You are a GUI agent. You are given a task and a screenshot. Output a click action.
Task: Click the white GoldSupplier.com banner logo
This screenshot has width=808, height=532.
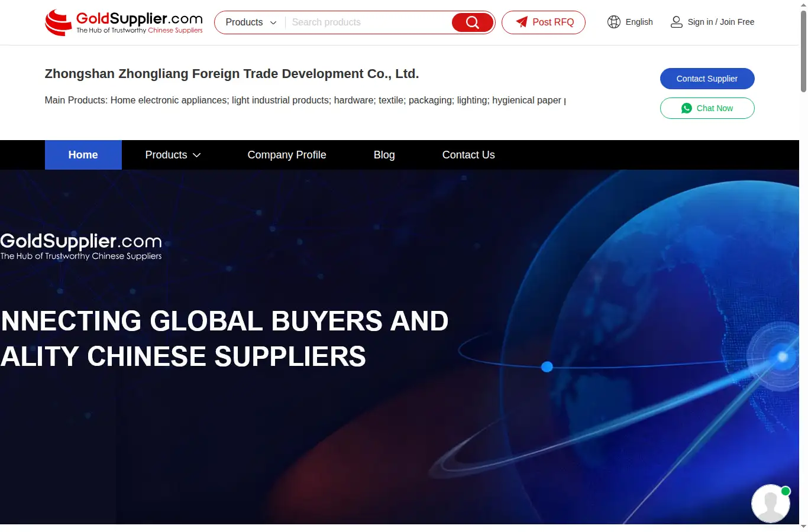(81, 246)
